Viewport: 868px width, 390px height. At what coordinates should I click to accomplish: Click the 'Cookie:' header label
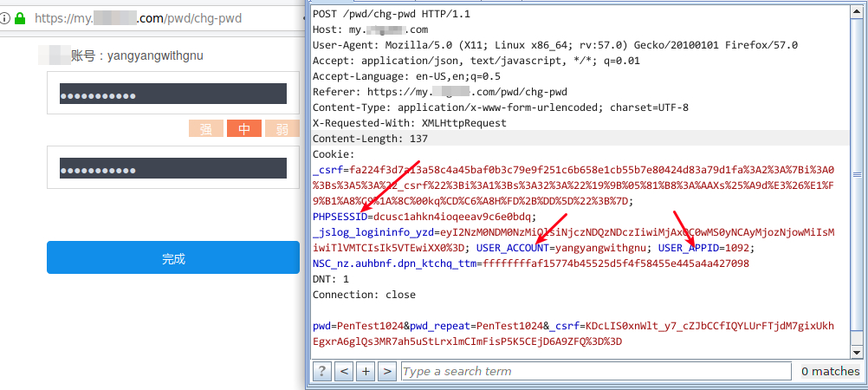click(334, 154)
